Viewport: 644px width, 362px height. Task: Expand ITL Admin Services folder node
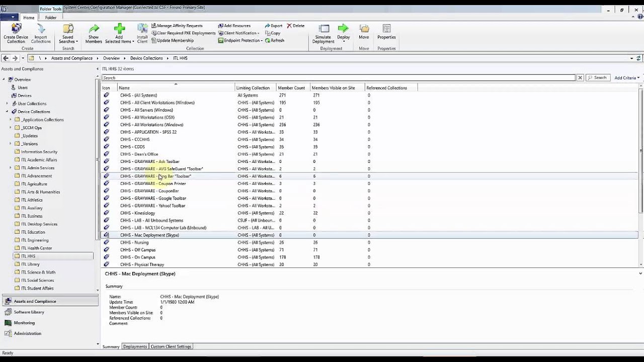click(x=11, y=168)
